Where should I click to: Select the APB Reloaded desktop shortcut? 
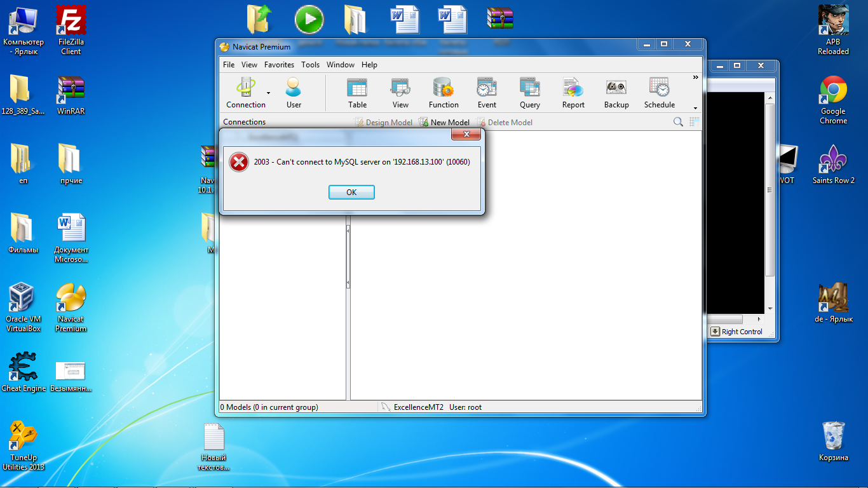click(x=833, y=30)
